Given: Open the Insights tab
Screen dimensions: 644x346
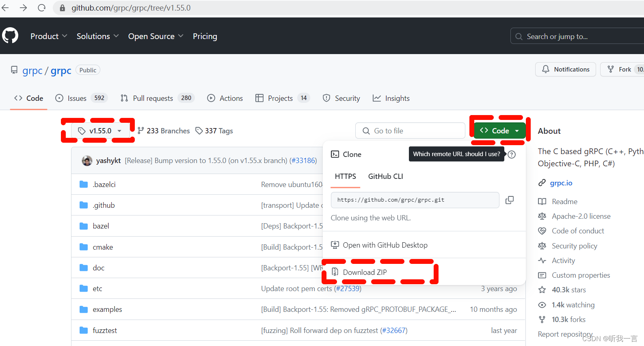Looking at the screenshot, I should (391, 98).
